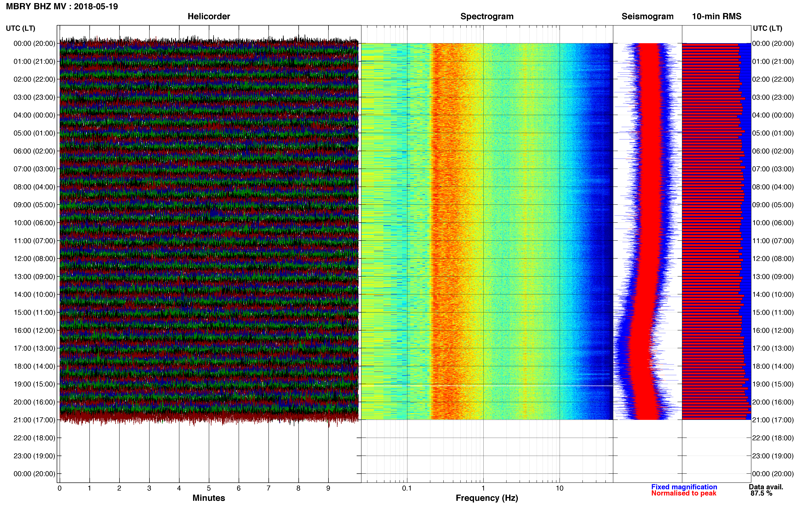
Task: Click the white gap line near 19:00 in spectrogram
Action: (487, 386)
